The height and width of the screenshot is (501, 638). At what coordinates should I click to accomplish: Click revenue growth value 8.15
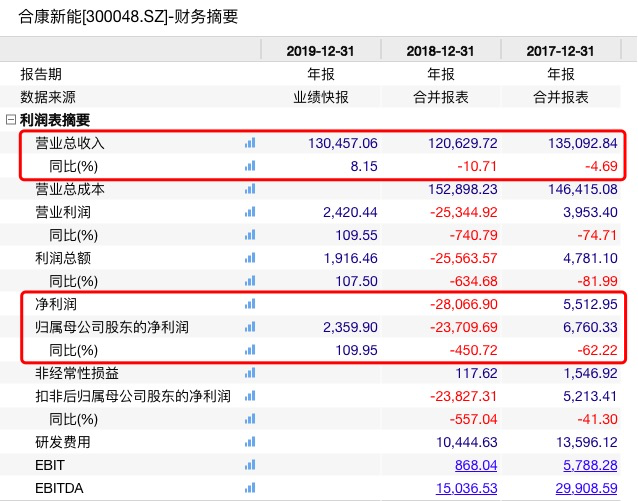pos(364,166)
